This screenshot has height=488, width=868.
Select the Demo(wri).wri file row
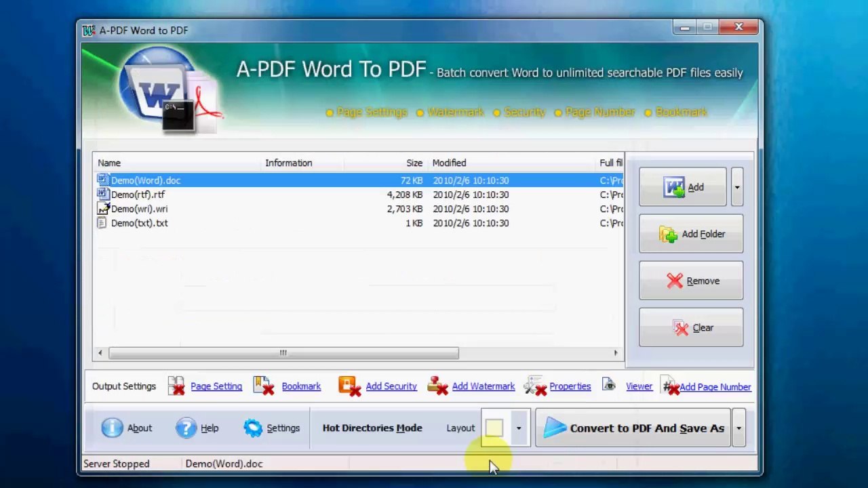point(358,209)
